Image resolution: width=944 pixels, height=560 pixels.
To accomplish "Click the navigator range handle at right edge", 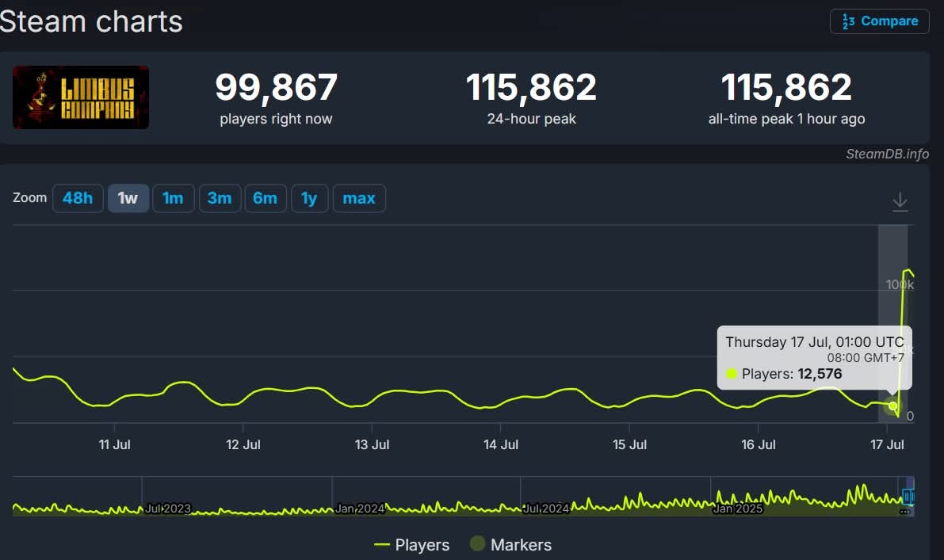I will 908,497.
